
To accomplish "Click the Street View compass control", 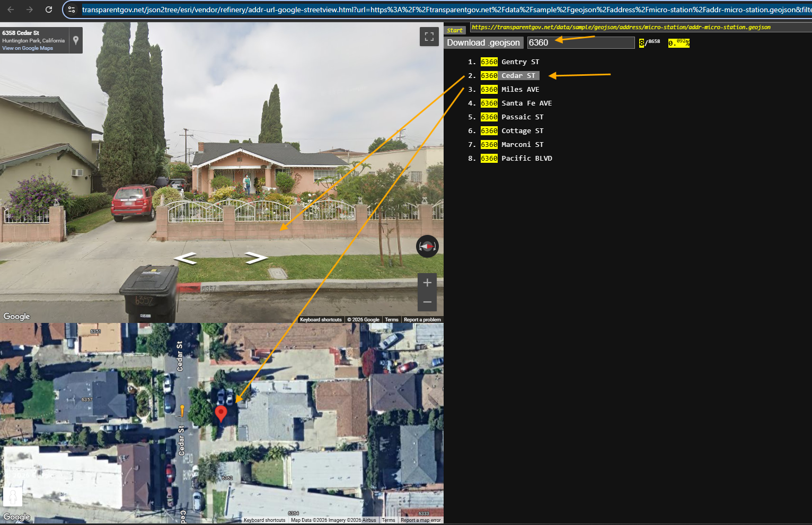I will click(x=427, y=246).
